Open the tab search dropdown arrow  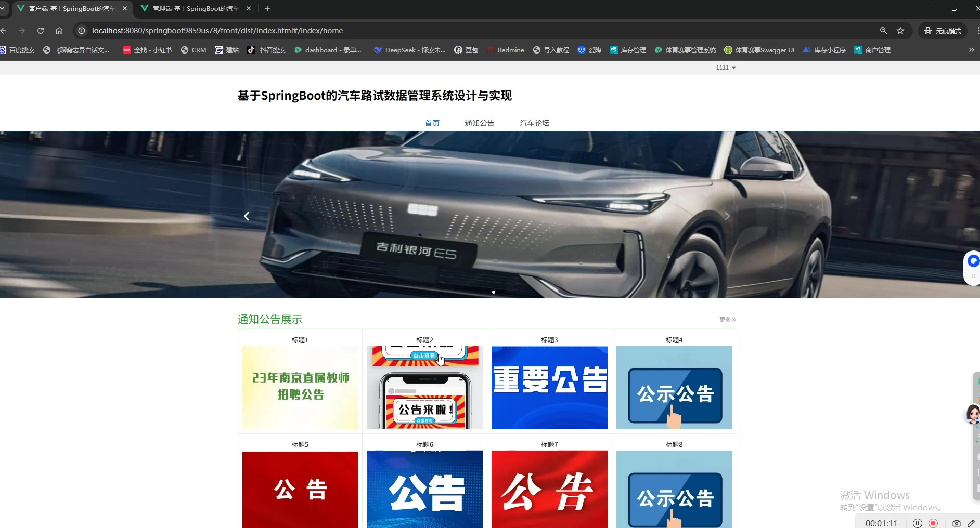3,8
